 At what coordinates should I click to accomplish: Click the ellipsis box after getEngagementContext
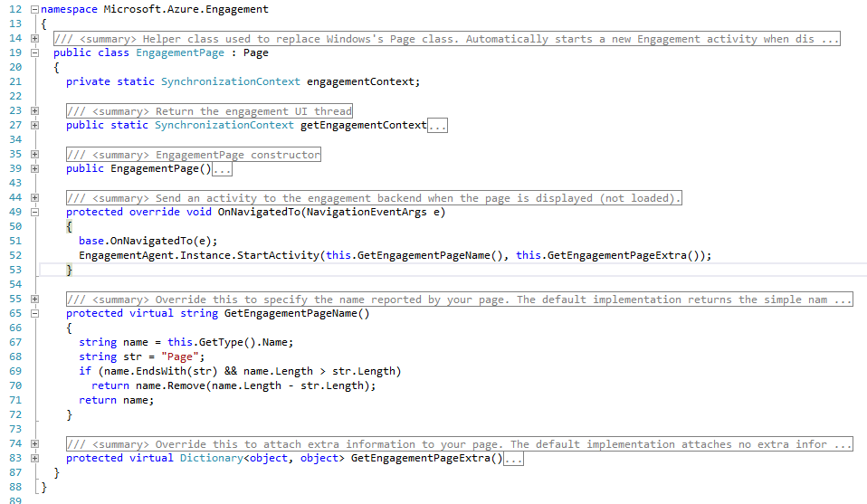coord(437,126)
